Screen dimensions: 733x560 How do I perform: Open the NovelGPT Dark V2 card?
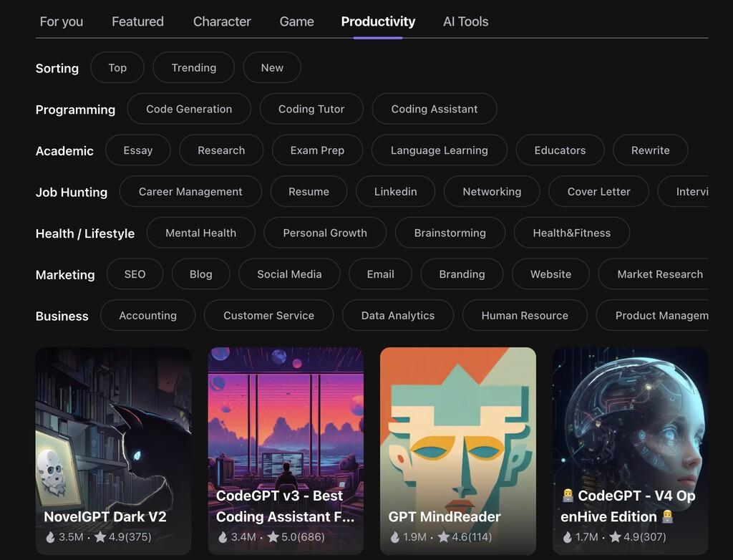(114, 451)
